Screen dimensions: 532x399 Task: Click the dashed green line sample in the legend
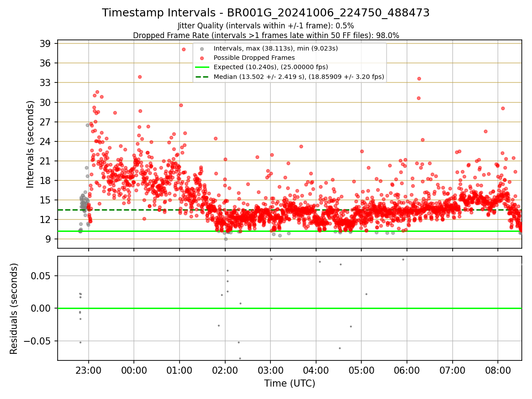coord(202,77)
